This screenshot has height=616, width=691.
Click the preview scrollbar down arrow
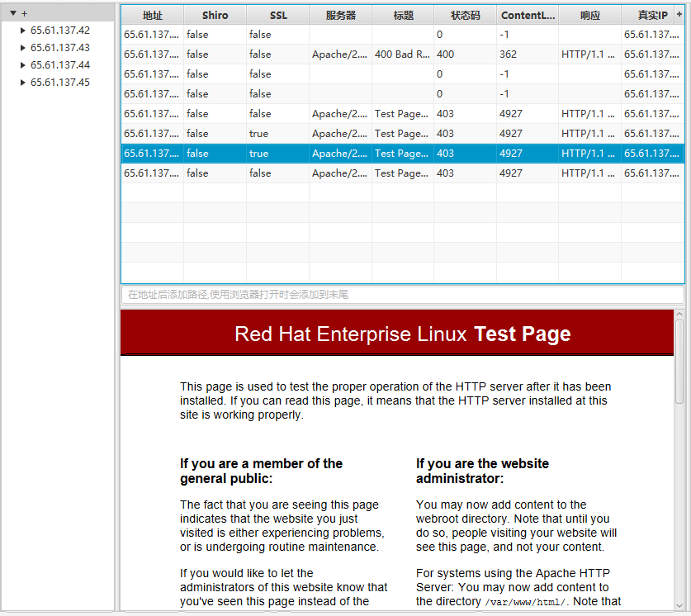point(679,606)
